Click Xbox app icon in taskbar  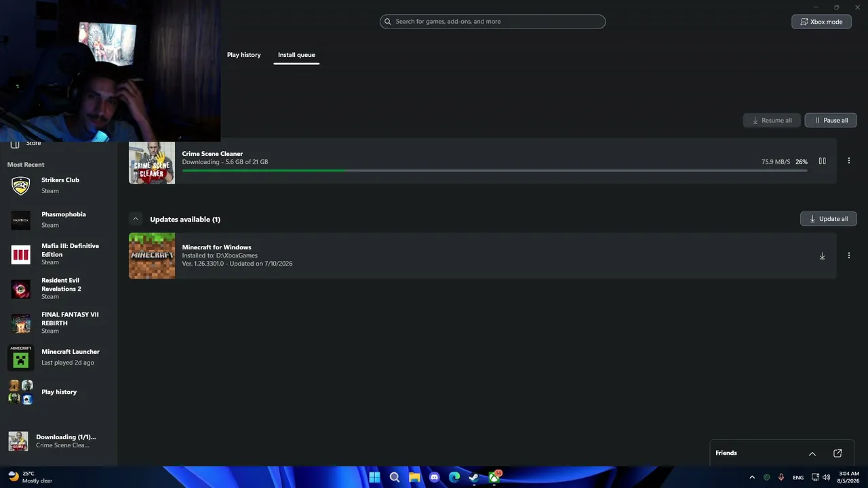pyautogui.click(x=494, y=477)
